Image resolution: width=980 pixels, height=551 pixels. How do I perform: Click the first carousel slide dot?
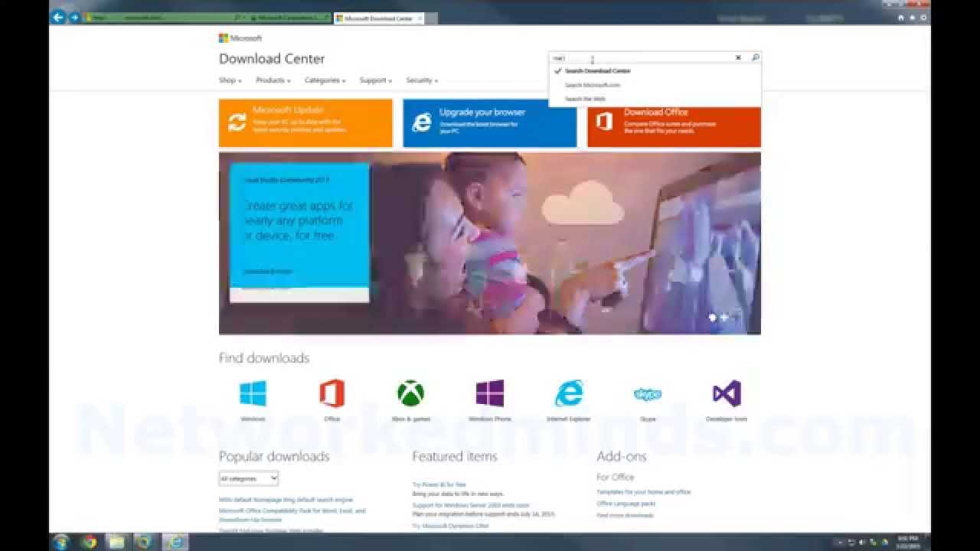712,317
